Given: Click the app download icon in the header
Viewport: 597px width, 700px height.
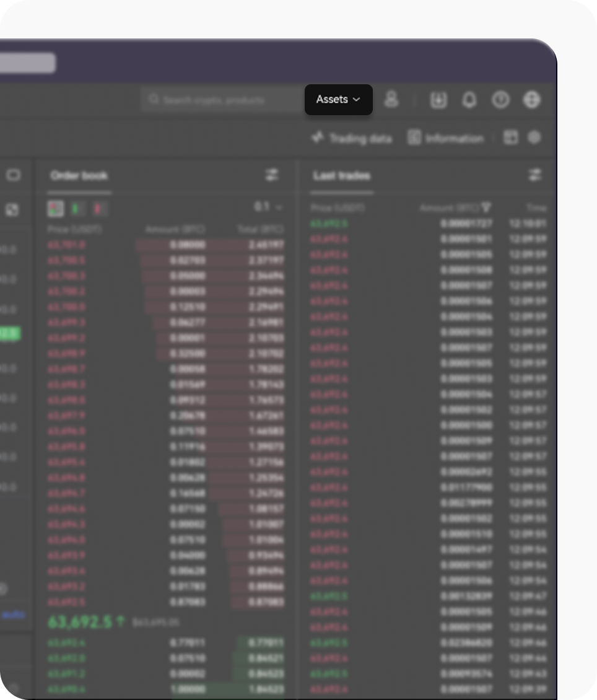Looking at the screenshot, I should coord(438,100).
